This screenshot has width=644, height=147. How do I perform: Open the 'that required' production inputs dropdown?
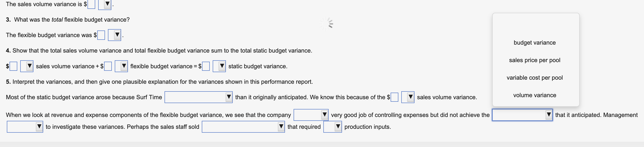pos(332,127)
